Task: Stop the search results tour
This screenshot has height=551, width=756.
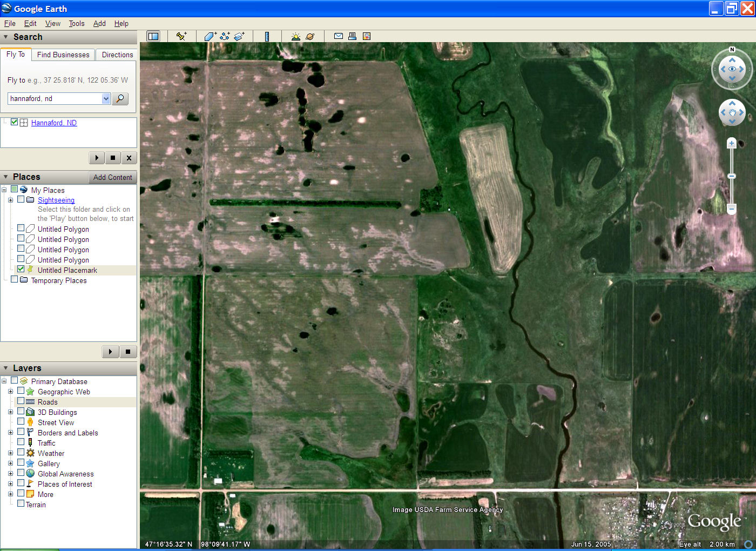Action: point(112,158)
